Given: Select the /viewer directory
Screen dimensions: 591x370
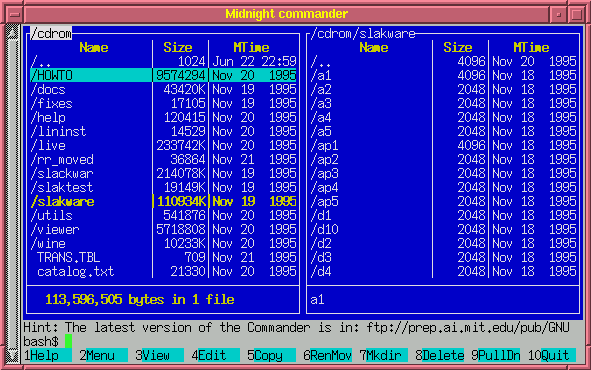Looking at the screenshot, I should pos(163,229).
